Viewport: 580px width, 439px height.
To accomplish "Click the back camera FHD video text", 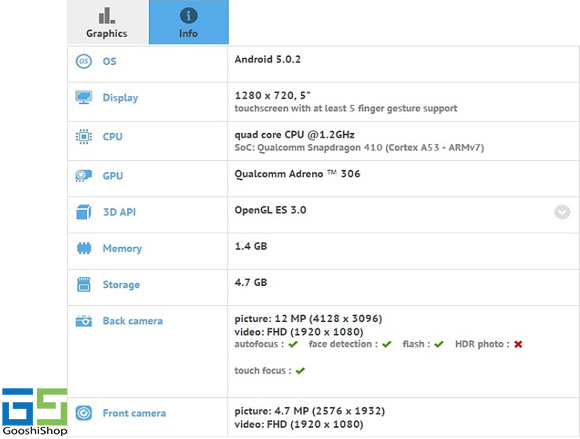I will coord(299,332).
